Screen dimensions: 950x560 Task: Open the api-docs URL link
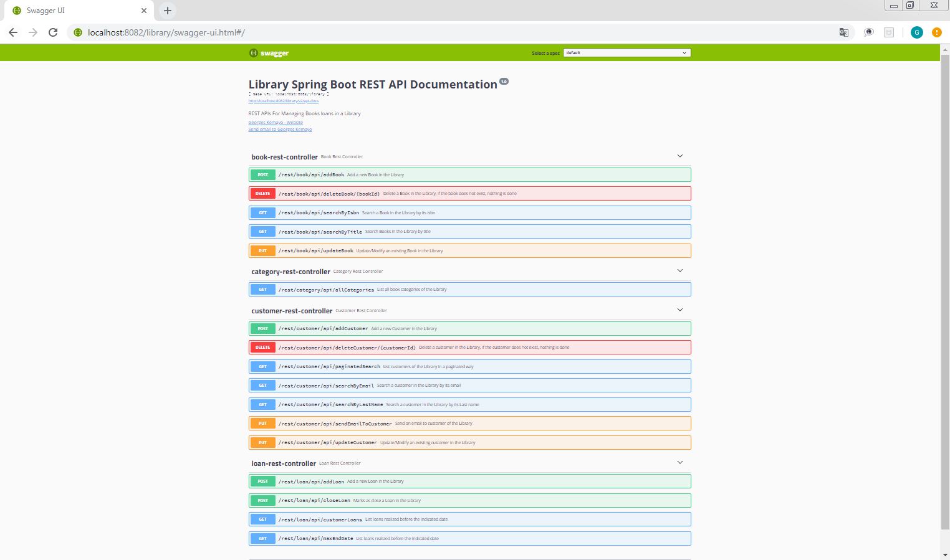coord(283,101)
